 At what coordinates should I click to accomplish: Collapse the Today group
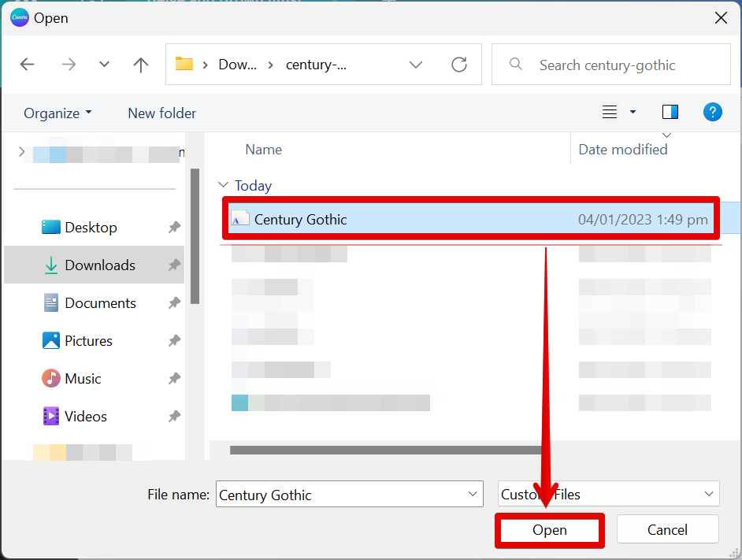224,185
